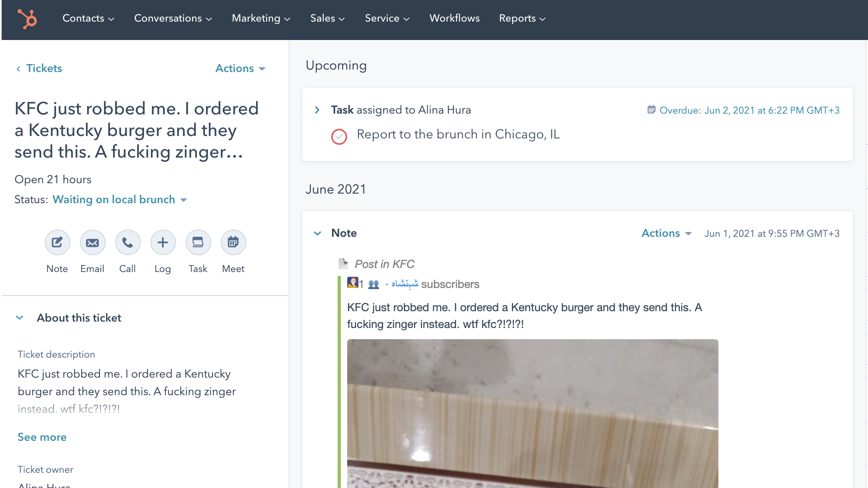Click the calendar icon beside Overdue date
The height and width of the screenshot is (488, 868).
point(651,110)
